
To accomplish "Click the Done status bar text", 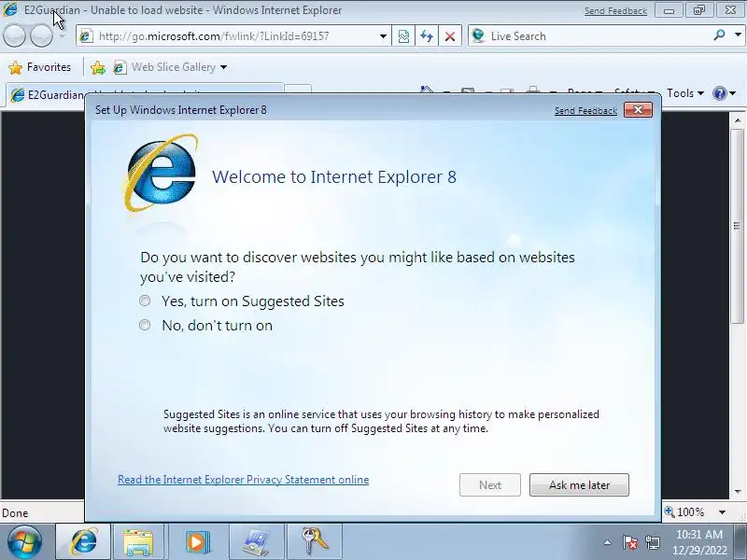I will [15, 513].
